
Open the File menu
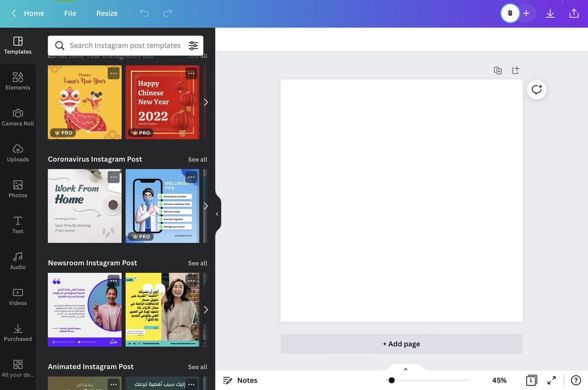[70, 13]
